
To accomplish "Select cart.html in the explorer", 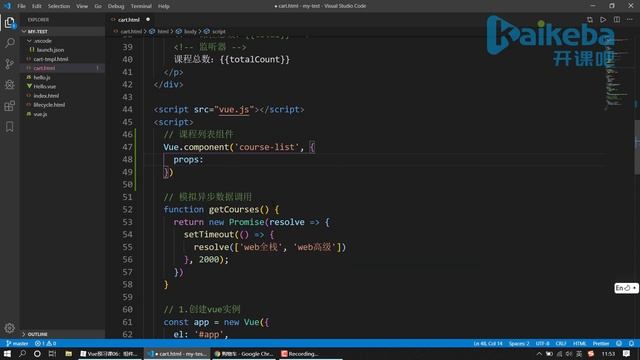I will [62, 68].
